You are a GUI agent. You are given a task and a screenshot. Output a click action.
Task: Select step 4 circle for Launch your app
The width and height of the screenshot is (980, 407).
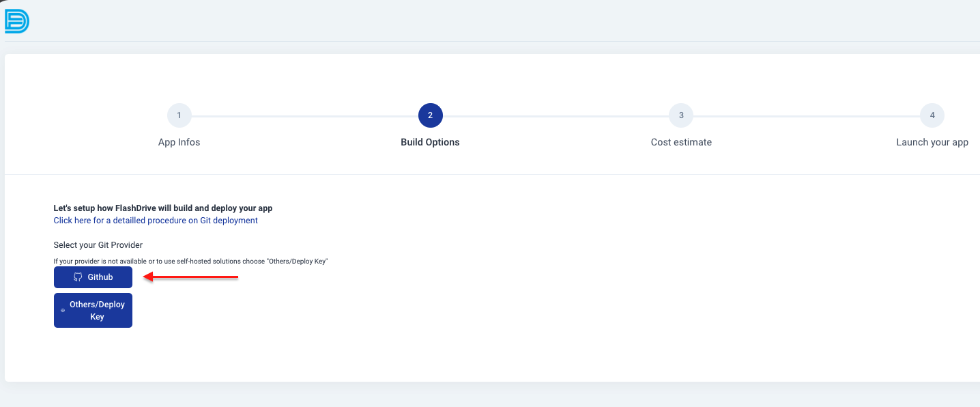coord(932,115)
